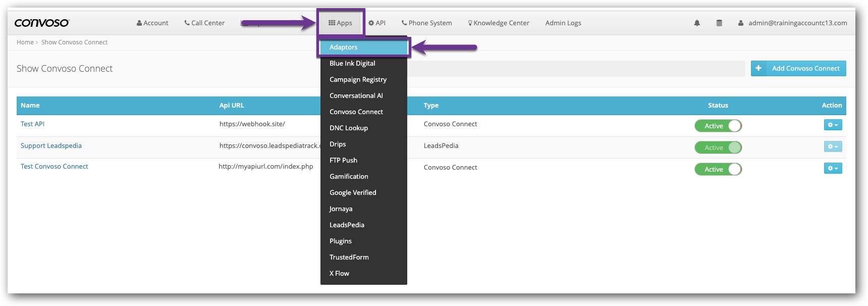Image resolution: width=868 pixels, height=306 pixels.
Task: Open the API menu
Action: point(377,23)
